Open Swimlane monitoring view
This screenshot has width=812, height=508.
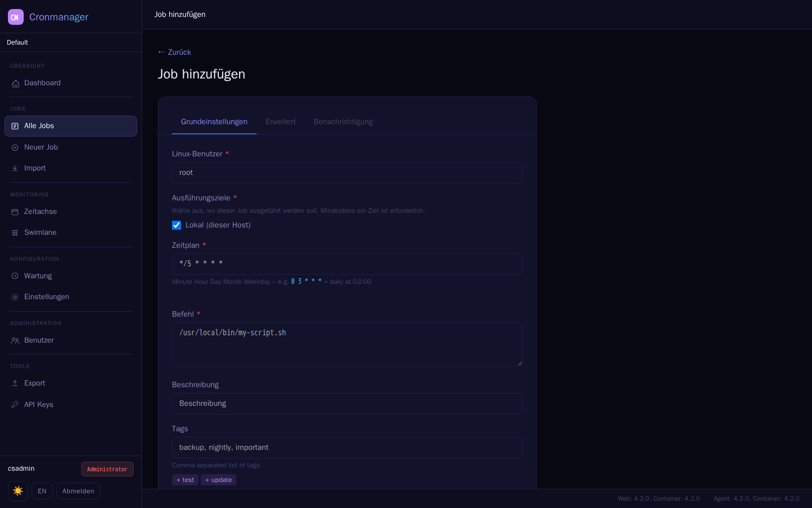click(70, 233)
